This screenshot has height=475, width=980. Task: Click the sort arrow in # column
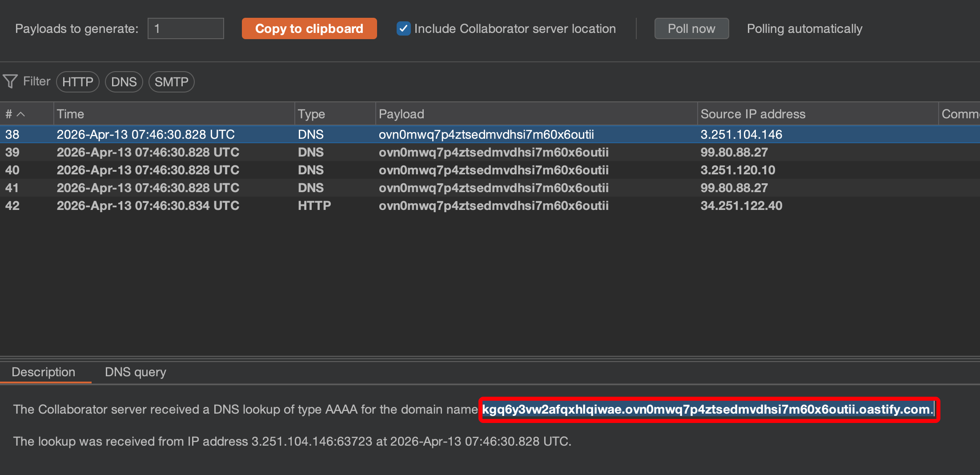(x=21, y=114)
